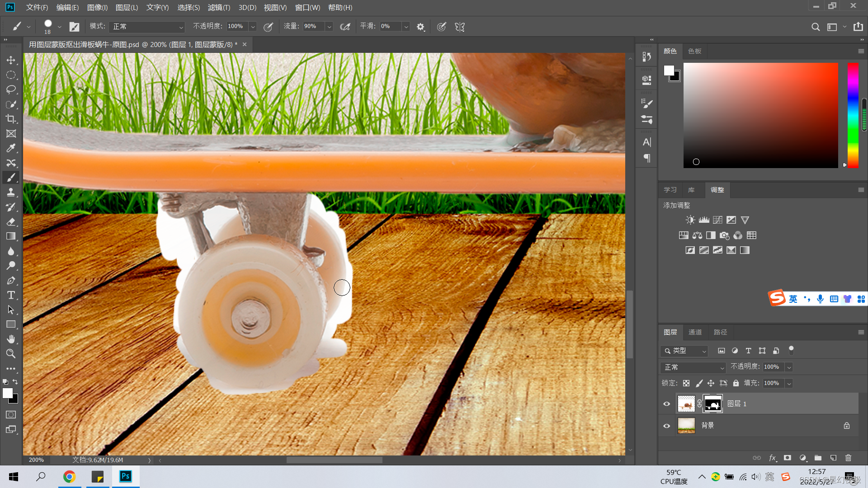
Task: Select the Crop tool
Action: (11, 119)
